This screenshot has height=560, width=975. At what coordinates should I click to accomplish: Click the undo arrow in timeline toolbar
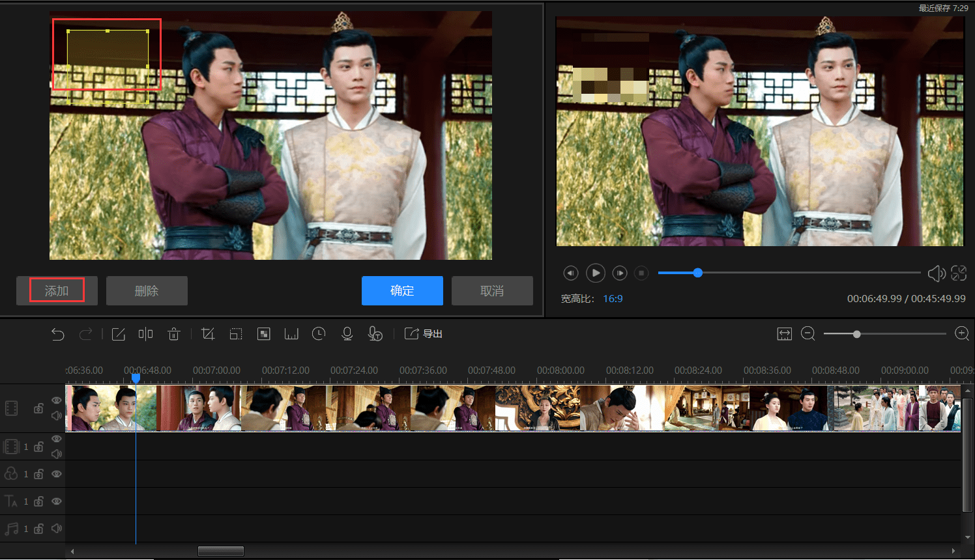click(x=58, y=334)
